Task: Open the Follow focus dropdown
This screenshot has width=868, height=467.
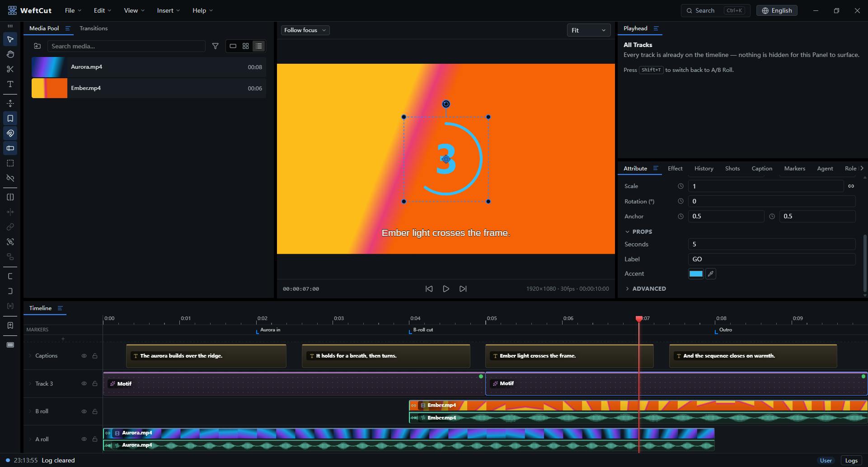Action: (x=305, y=30)
